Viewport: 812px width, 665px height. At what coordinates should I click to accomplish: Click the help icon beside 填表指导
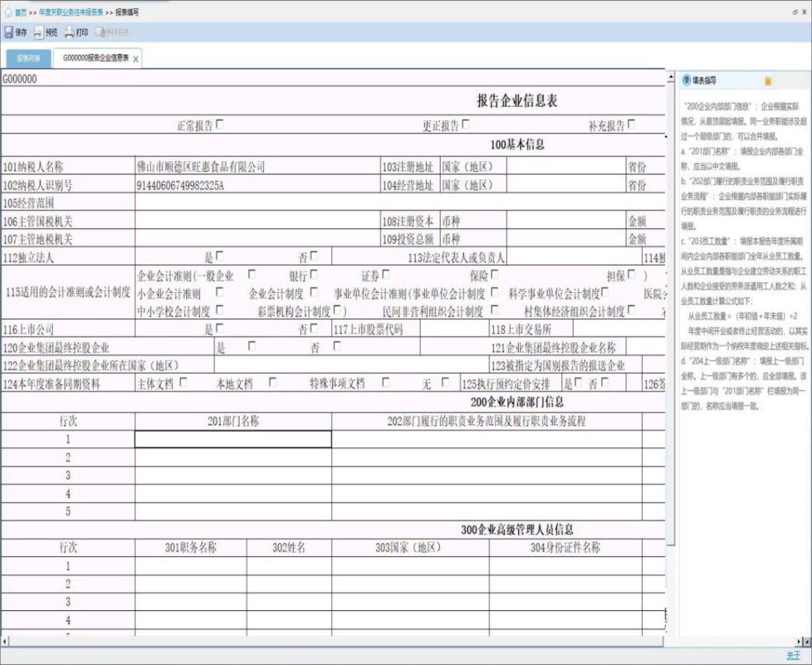pyautogui.click(x=687, y=80)
